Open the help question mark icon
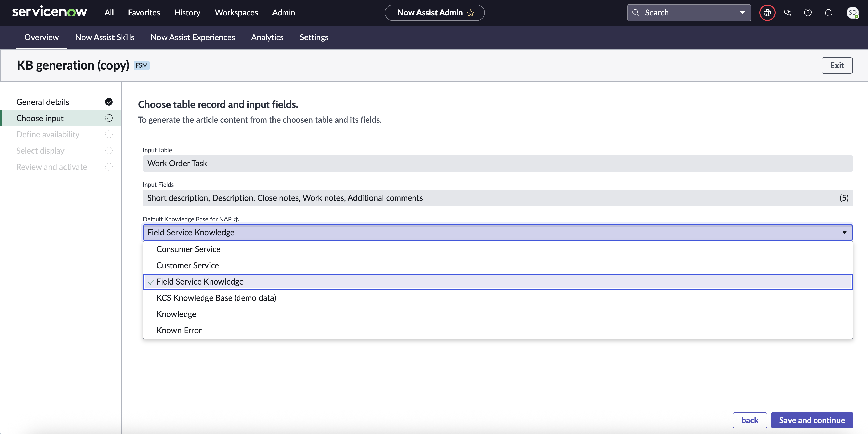The image size is (868, 434). click(808, 13)
